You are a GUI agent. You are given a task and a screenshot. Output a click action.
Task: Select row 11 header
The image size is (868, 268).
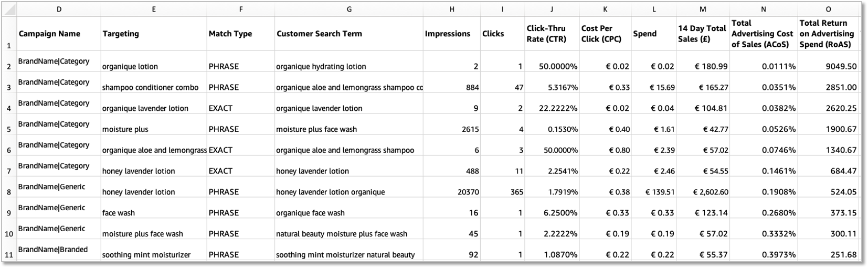tap(9, 255)
